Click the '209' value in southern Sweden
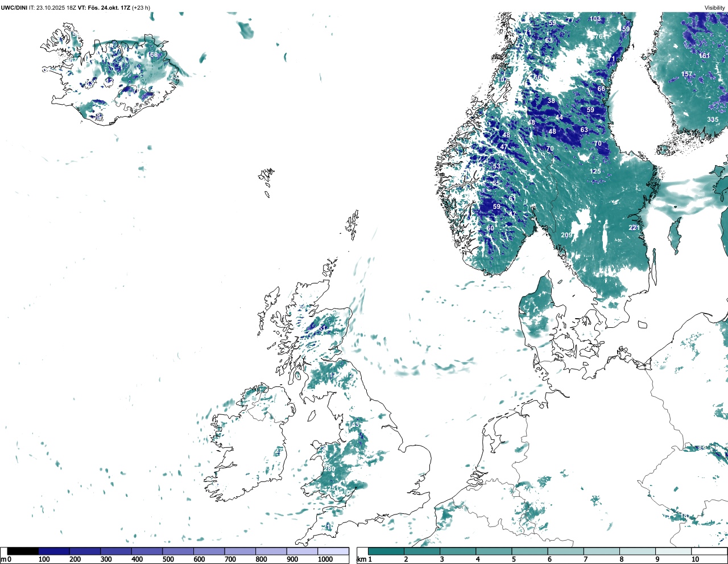Screen dimensions: 728x564 click(x=566, y=235)
